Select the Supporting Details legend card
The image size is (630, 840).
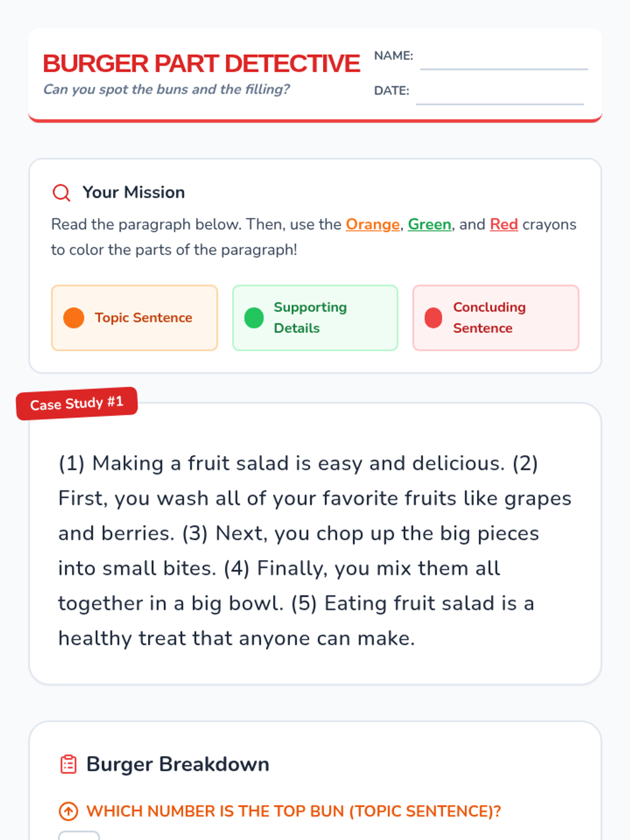tap(315, 318)
